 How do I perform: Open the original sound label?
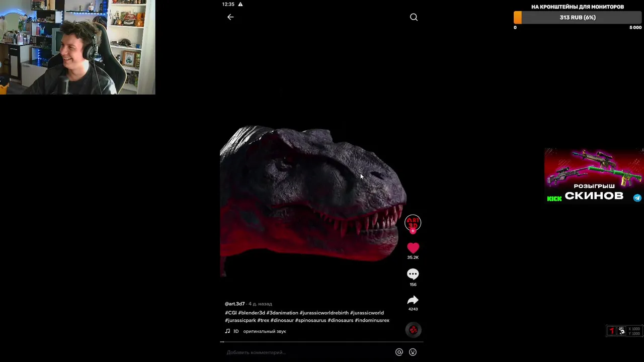coord(265,331)
